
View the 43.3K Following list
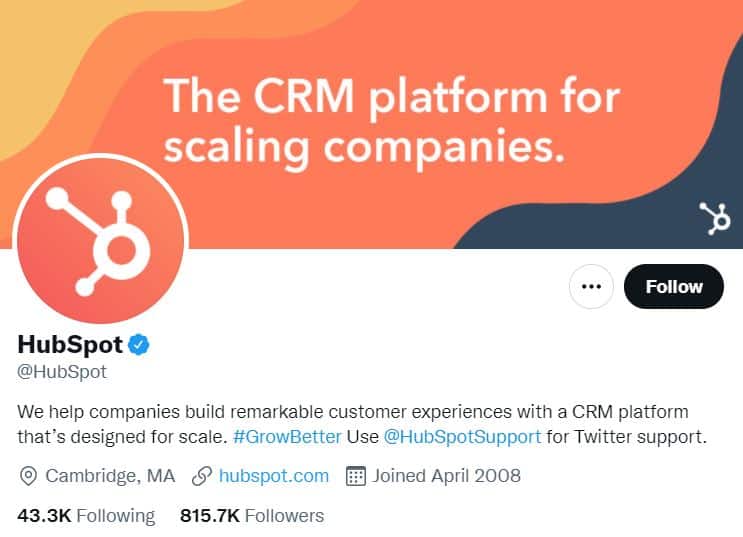[86, 516]
